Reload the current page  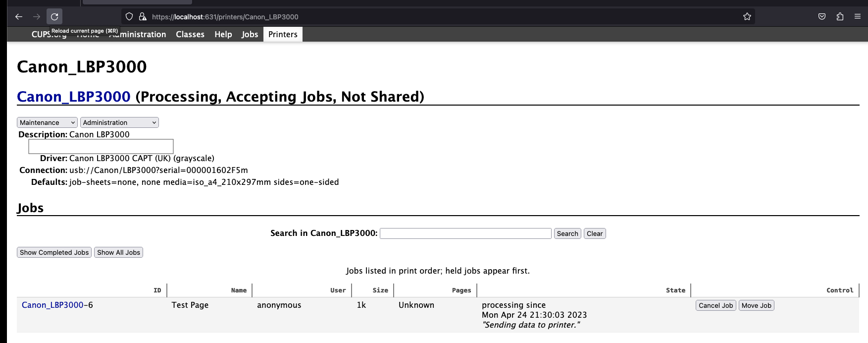[54, 17]
